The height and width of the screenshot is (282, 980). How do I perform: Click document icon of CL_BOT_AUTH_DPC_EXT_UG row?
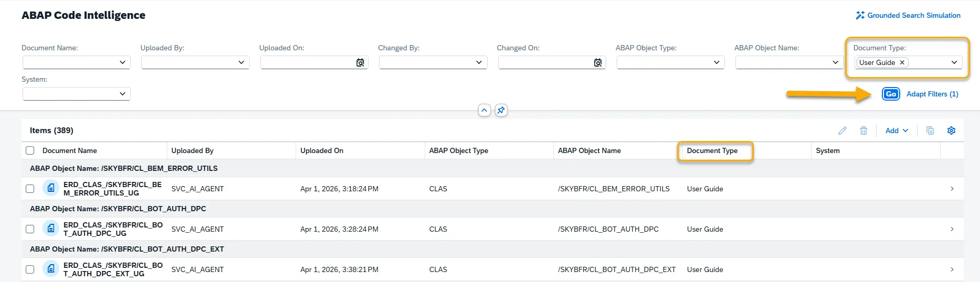(x=51, y=268)
